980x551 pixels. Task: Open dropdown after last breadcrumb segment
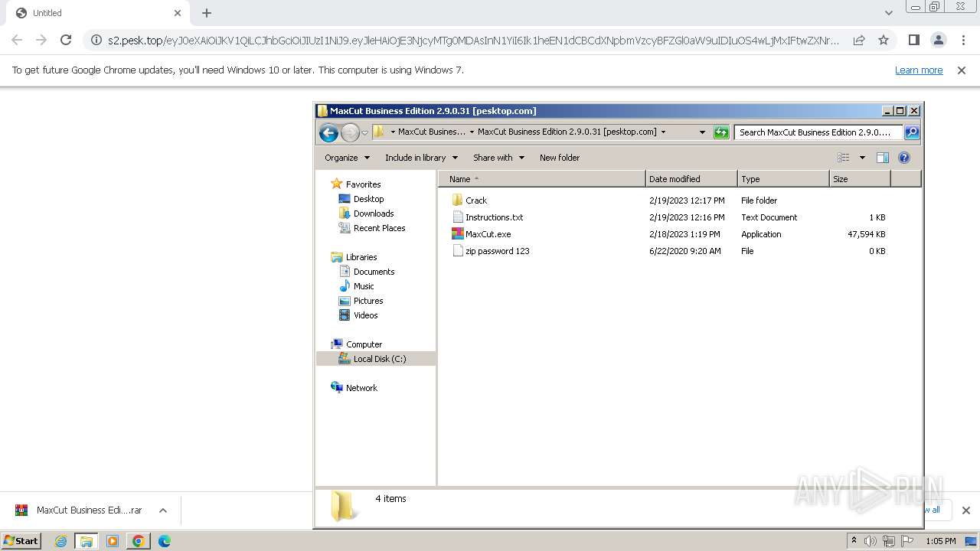pos(663,132)
